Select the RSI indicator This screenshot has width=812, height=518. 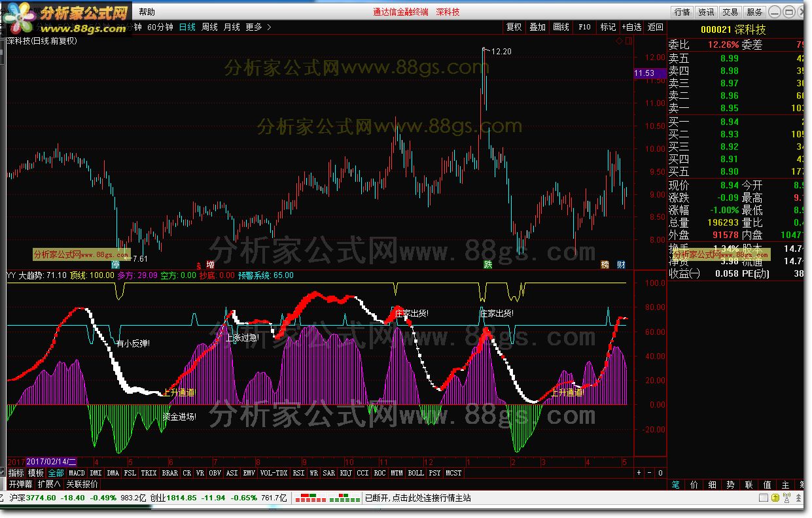point(298,473)
